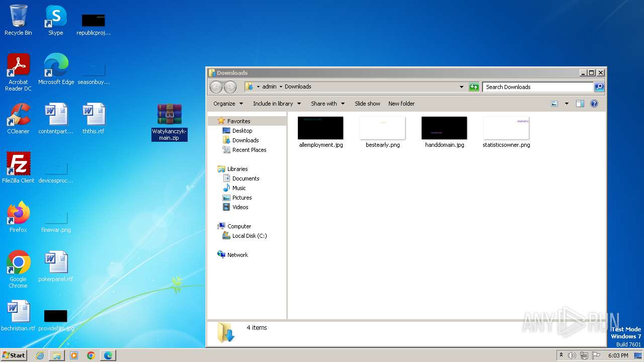Refresh the Downloads folder view
Viewport: 644px width, 362px height.
(x=474, y=87)
